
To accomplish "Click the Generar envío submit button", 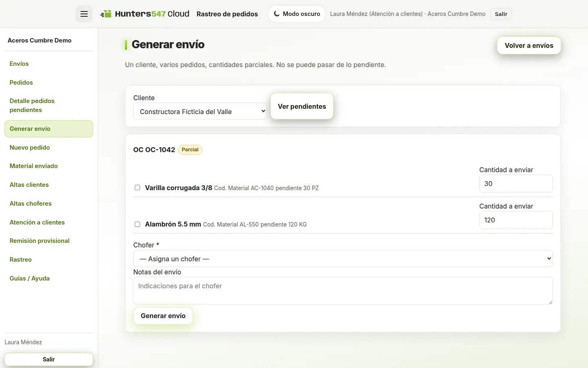I will pos(163,316).
